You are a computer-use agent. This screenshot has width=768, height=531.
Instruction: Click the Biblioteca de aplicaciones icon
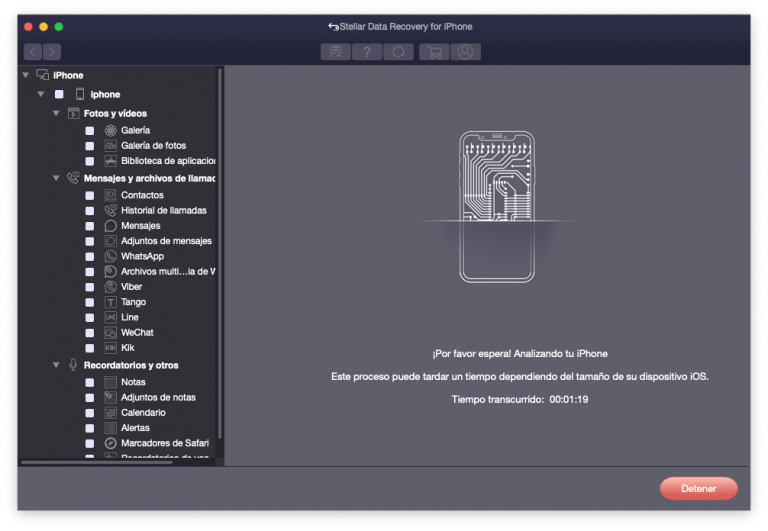[111, 161]
